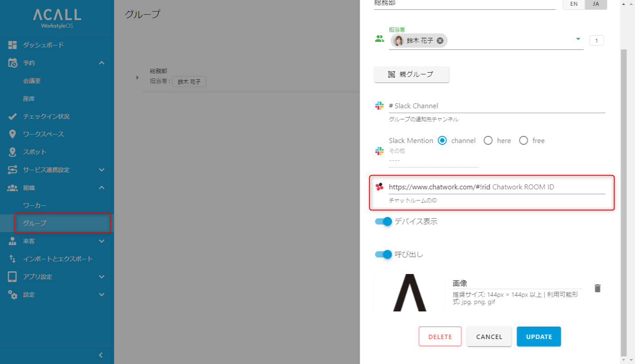Select the 'here' Slack Mention radio

coord(488,141)
